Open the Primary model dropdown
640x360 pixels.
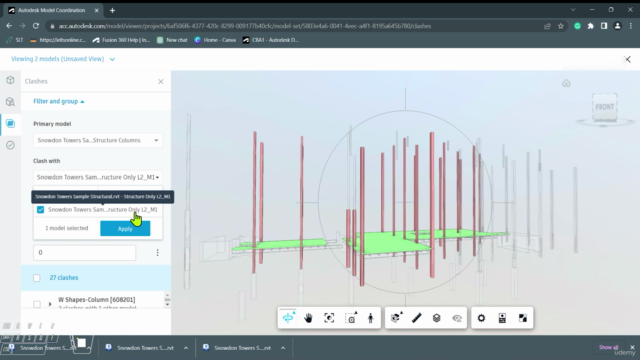click(x=98, y=140)
